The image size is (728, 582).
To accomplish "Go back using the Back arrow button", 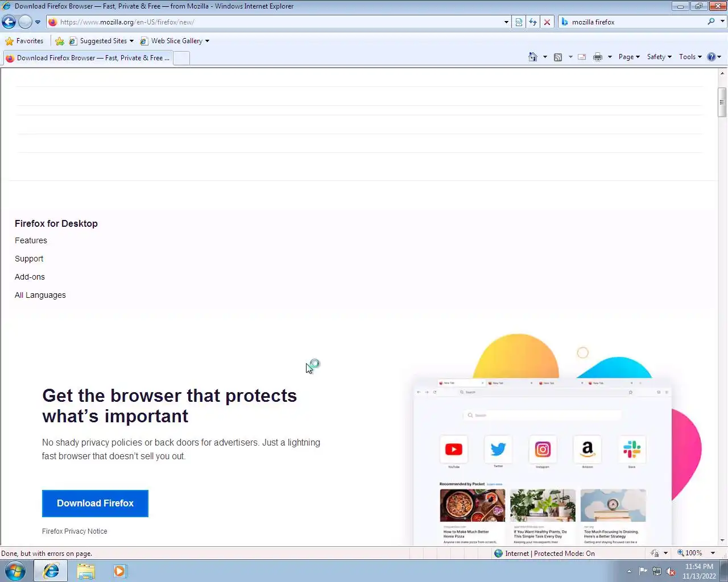I will click(9, 22).
